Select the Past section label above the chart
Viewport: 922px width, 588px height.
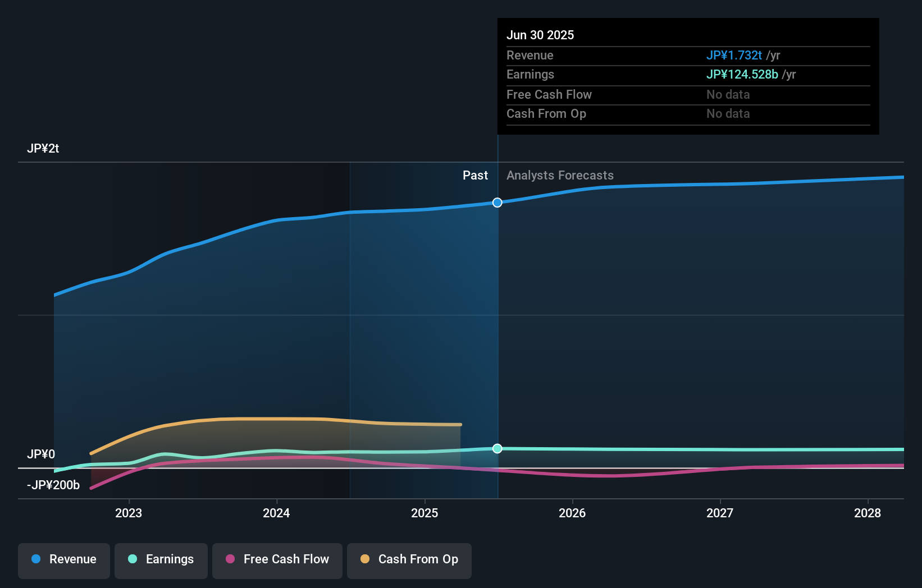pyautogui.click(x=476, y=175)
